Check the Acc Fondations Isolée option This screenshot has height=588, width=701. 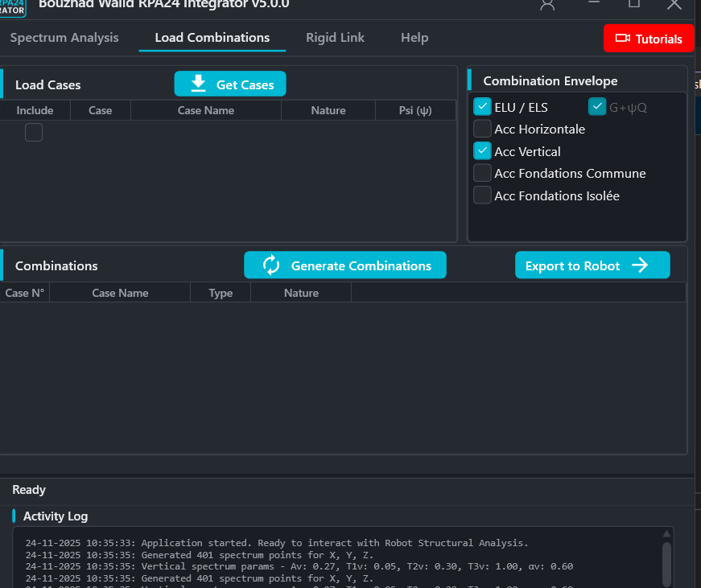[x=481, y=195]
